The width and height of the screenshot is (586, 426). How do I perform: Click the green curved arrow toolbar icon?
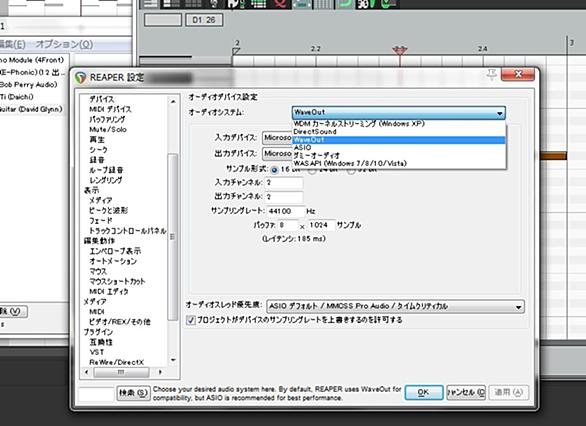(x=345, y=4)
